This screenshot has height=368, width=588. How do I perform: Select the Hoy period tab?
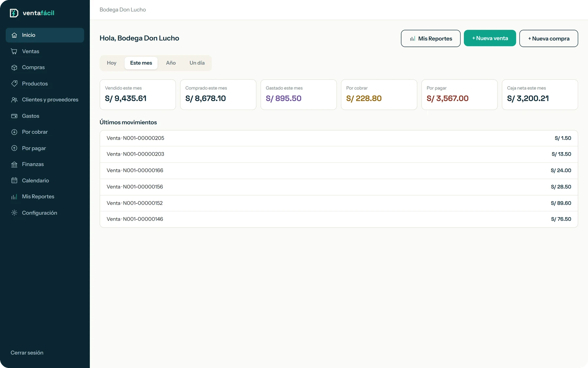click(x=112, y=63)
